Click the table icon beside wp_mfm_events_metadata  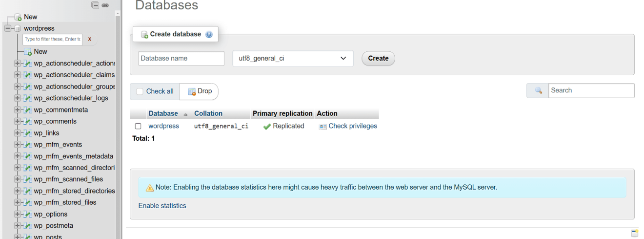28,156
